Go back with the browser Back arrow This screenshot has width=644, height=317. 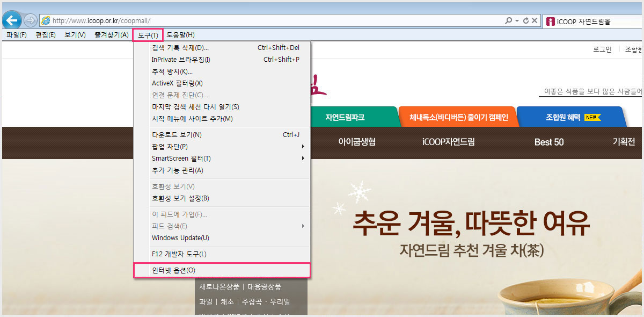coord(12,21)
